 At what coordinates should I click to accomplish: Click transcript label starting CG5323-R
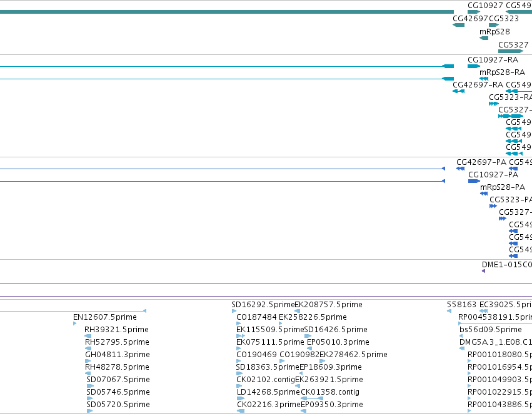[x=510, y=97]
